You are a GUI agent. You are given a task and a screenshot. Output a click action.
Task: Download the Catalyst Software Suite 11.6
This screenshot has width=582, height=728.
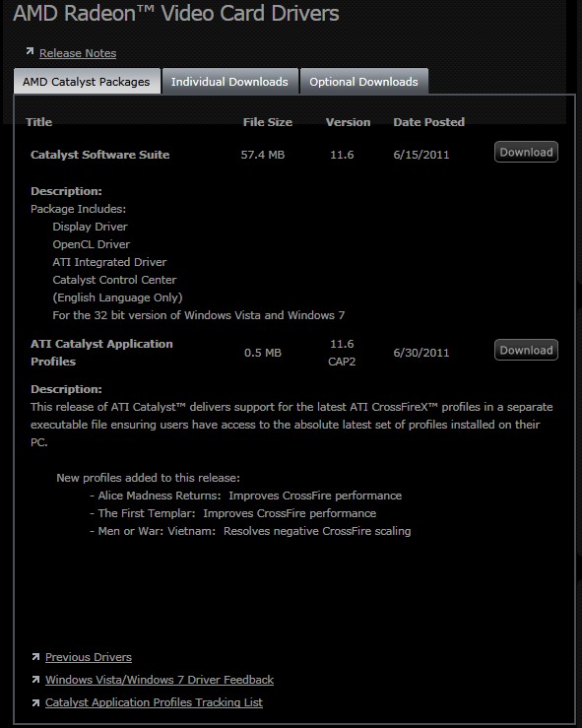[x=526, y=152]
